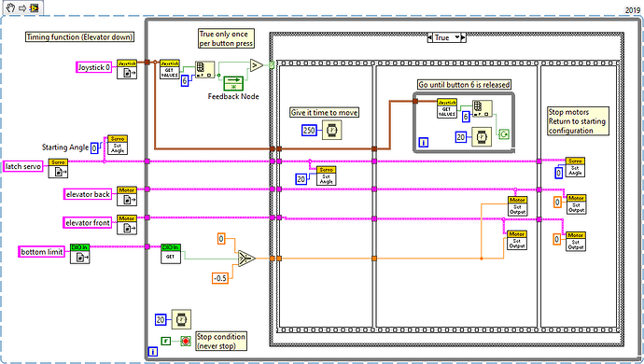Select Wait timer next to 250 constant
Image resolution: width=644 pixels, height=364 pixels.
click(331, 131)
